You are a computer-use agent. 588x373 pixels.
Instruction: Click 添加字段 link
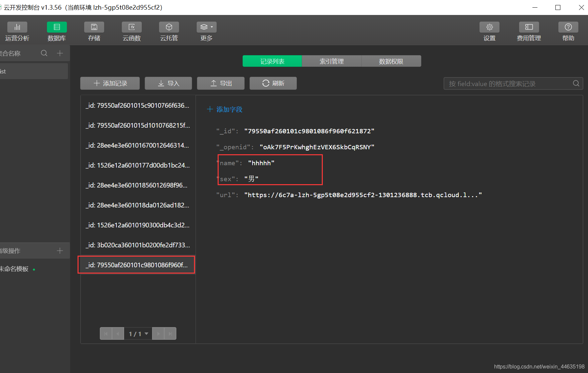coord(225,109)
